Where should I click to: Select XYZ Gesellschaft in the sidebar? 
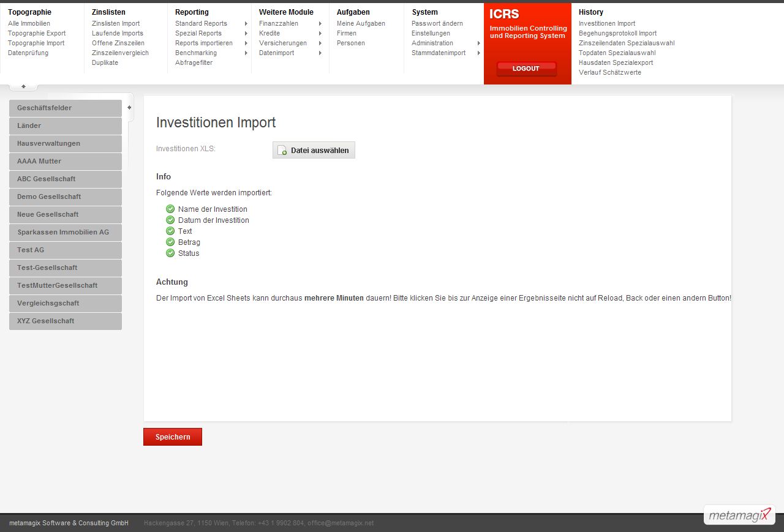pos(66,321)
